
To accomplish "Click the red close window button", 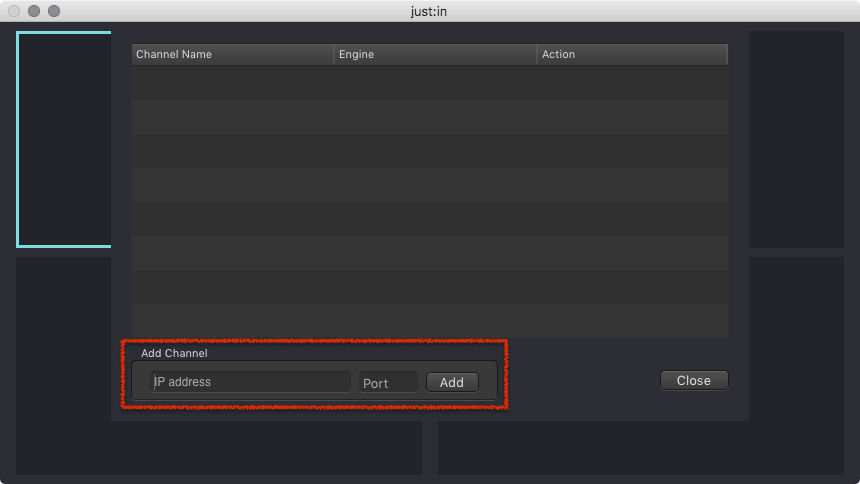I will click(14, 11).
